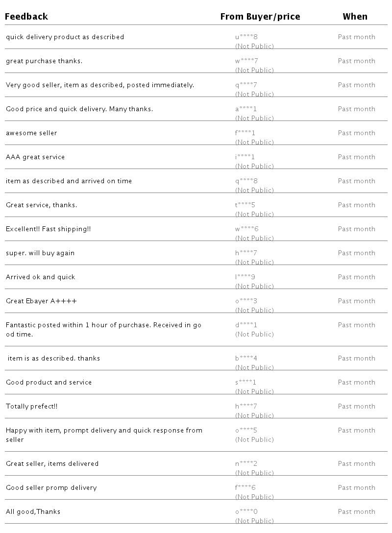
Task: Click the 'super. will buy again' feedback
Action: [40, 253]
